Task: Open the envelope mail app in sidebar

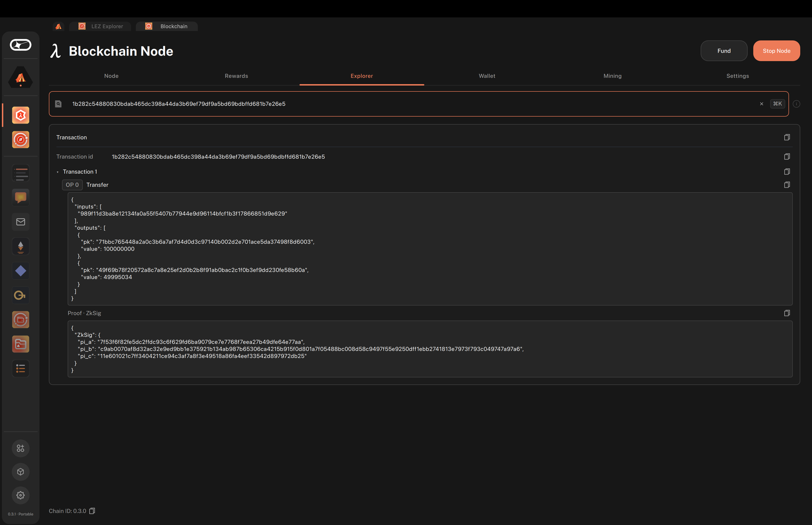Action: pos(21,222)
